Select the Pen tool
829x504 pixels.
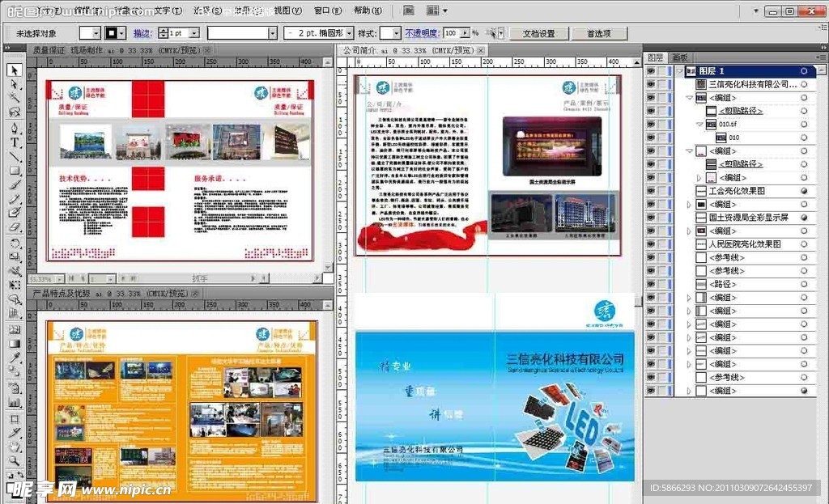coord(15,128)
